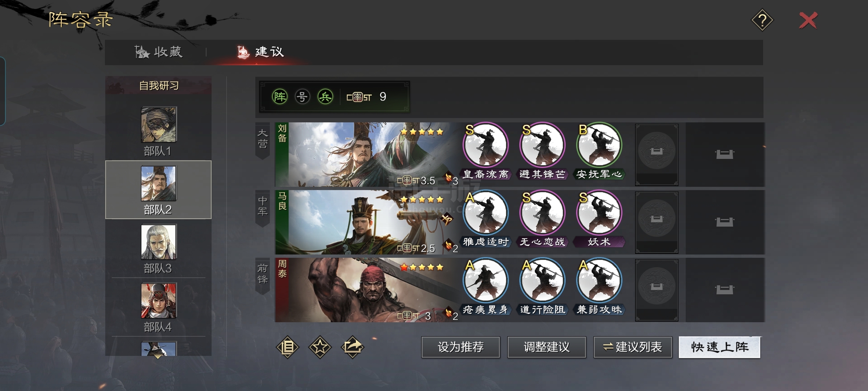The image size is (868, 391).
Task: Click equipment slot icon in 周泰 row
Action: click(725, 290)
